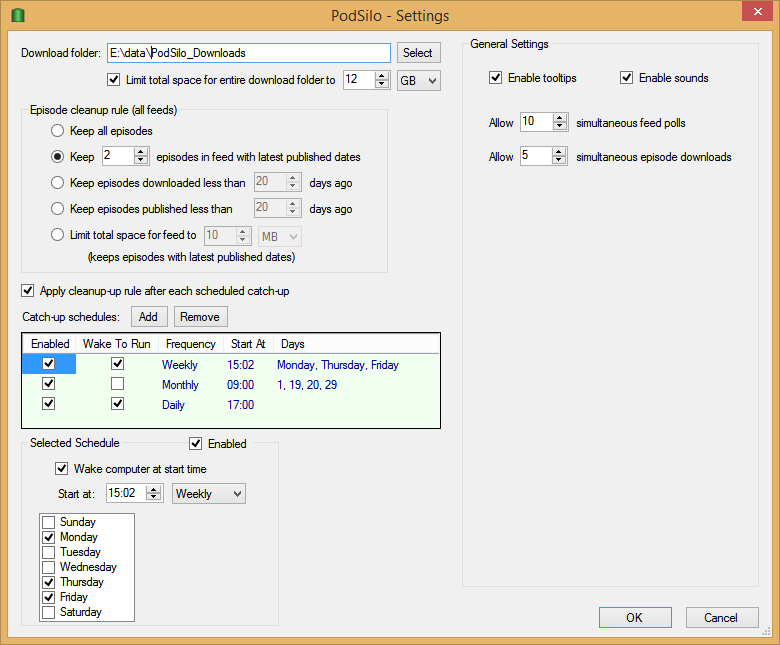Click OK to save settings

(634, 618)
